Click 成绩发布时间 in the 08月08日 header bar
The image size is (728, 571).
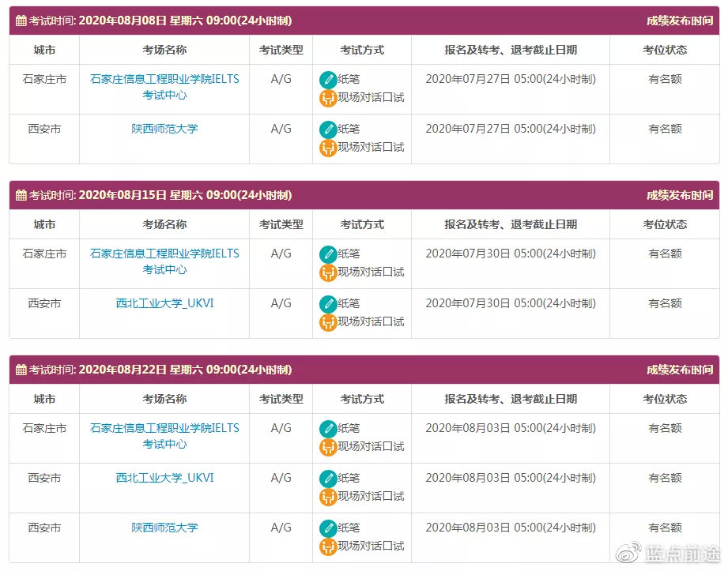[679, 21]
